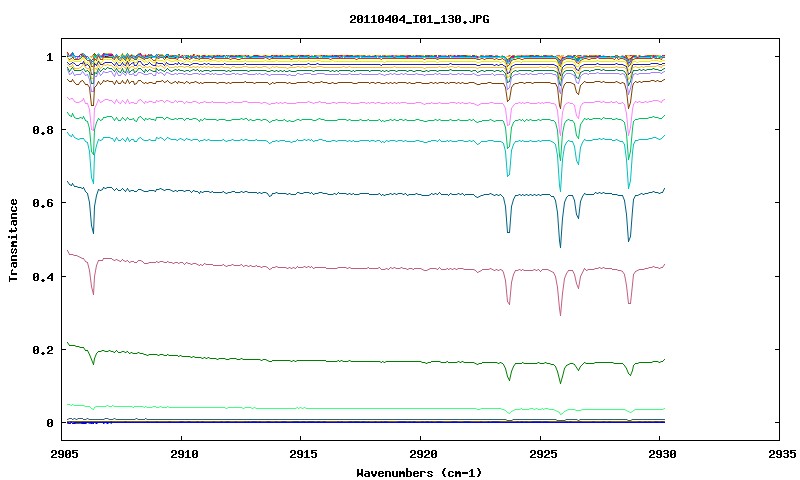Image resolution: width=800 pixels, height=480 pixels.
Task: Click the 2925 x-axis tick label
Action: 543,454
